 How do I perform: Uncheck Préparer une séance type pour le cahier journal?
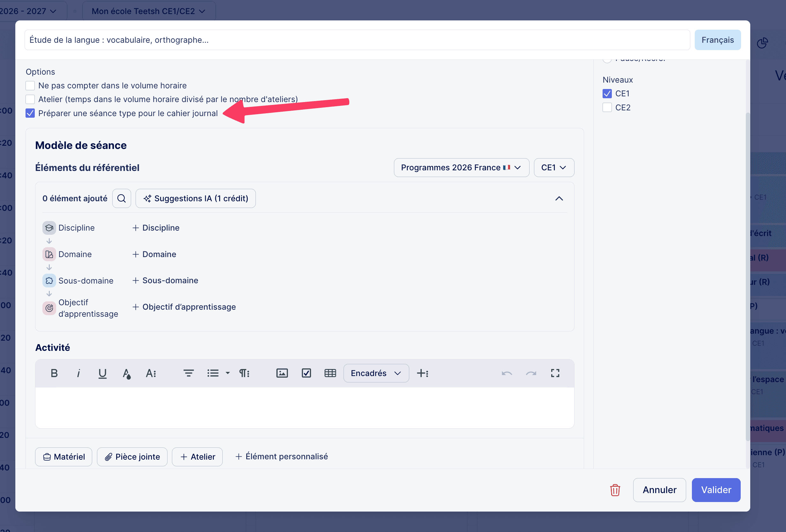click(x=30, y=113)
